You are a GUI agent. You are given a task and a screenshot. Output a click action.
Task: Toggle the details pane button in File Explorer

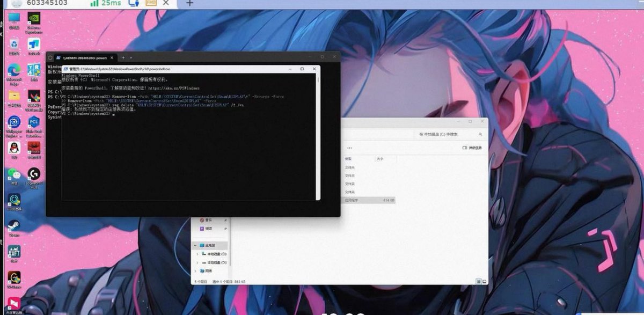[x=472, y=148]
